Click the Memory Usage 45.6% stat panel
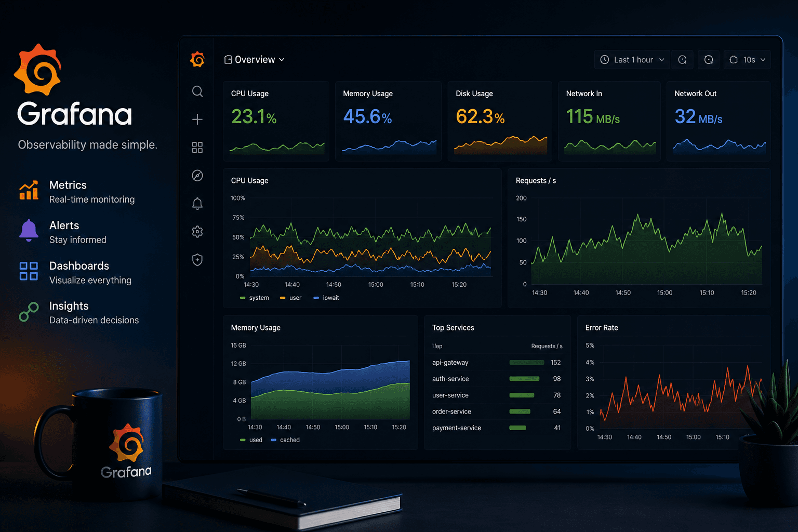 (388, 121)
